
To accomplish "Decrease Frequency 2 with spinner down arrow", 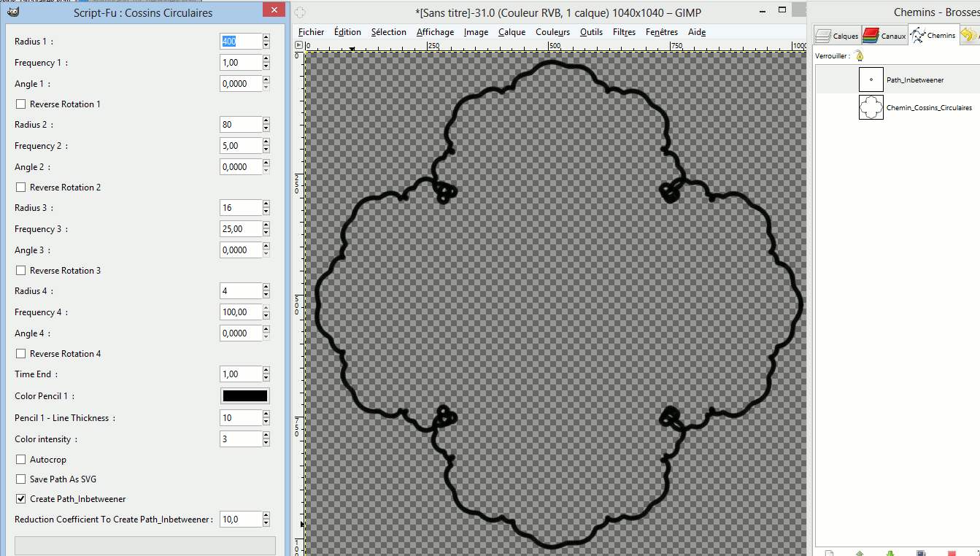I will click(x=266, y=150).
